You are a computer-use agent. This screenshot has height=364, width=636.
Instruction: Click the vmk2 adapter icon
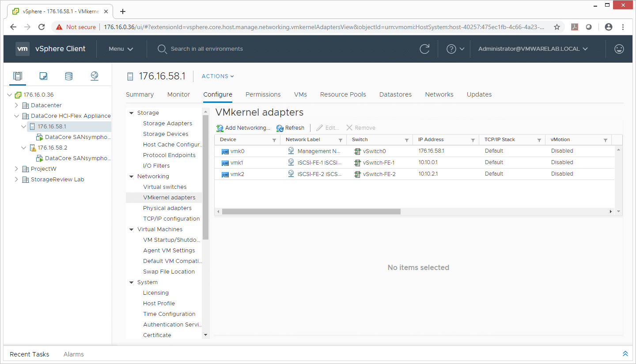point(225,174)
